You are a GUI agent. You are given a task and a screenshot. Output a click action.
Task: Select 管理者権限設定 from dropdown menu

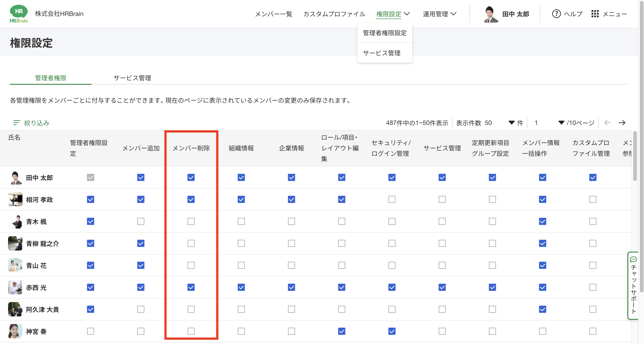(x=385, y=33)
